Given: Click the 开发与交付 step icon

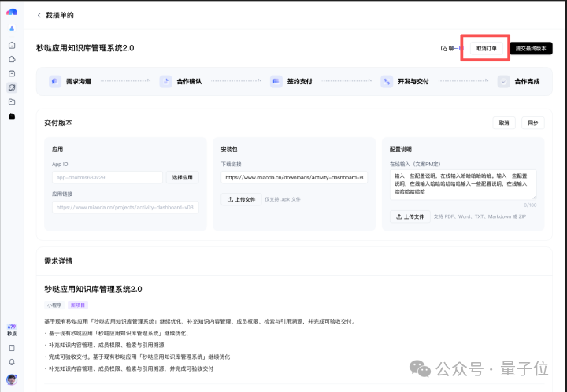Looking at the screenshot, I should (387, 81).
